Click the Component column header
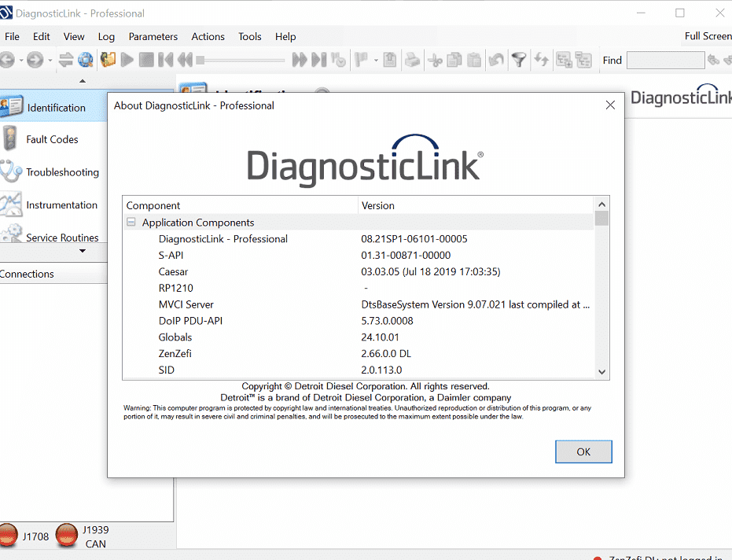732x560 pixels. point(241,205)
